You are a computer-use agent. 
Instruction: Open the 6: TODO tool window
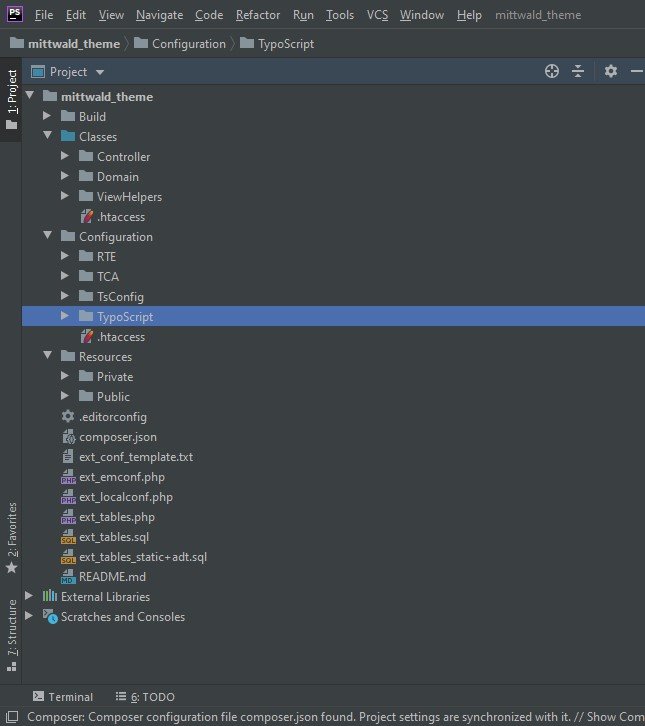point(145,696)
